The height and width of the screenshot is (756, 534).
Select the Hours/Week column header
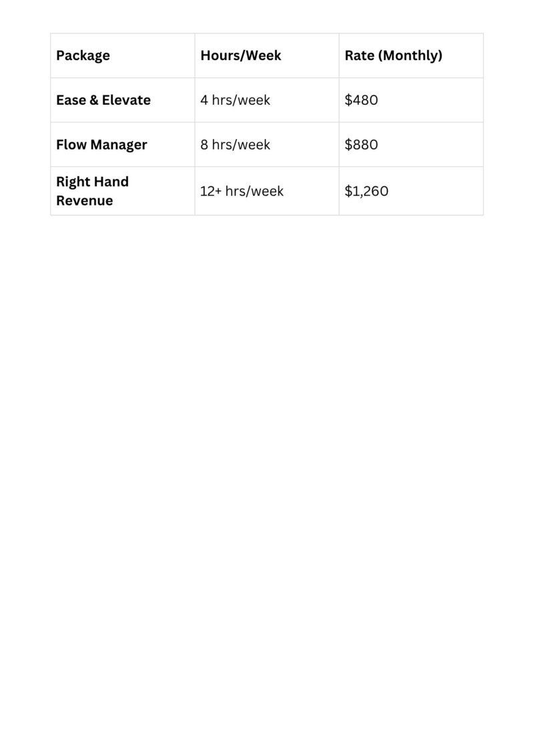[240, 55]
